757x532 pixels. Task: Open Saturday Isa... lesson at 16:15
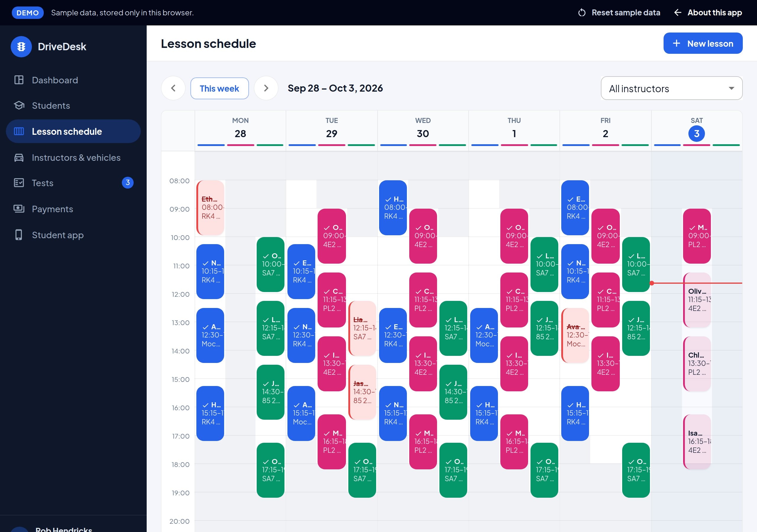(697, 442)
